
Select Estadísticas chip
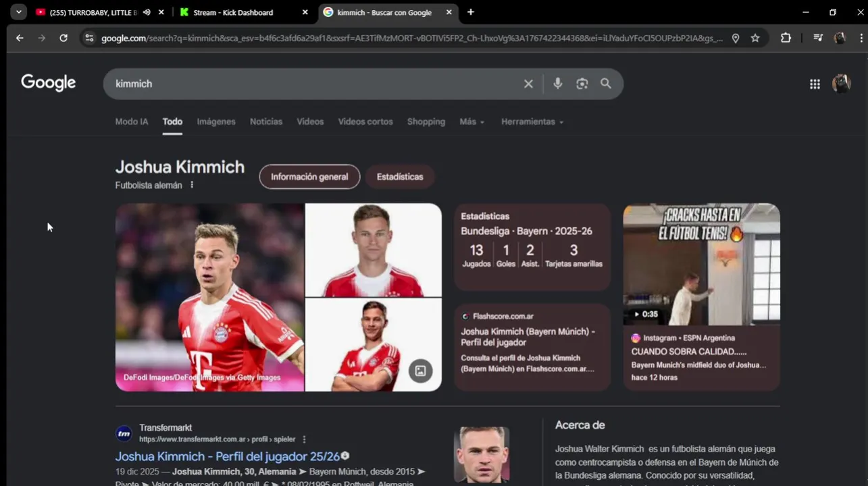(400, 177)
